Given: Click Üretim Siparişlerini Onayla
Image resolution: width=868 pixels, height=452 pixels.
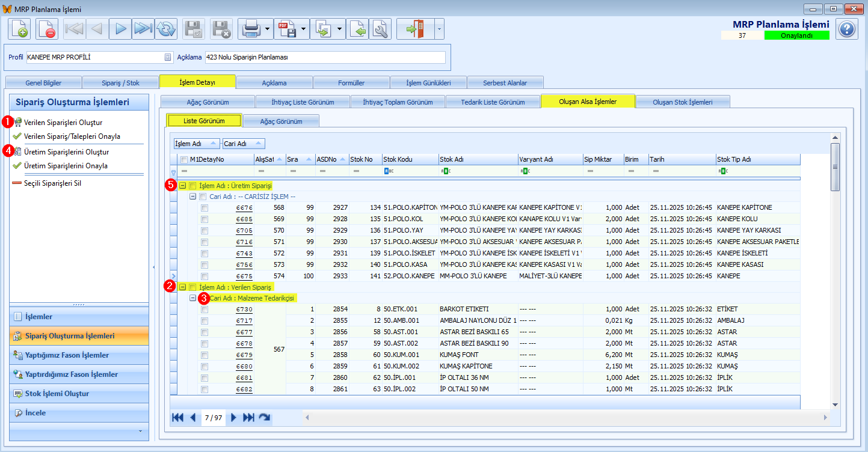Looking at the screenshot, I should [66, 165].
